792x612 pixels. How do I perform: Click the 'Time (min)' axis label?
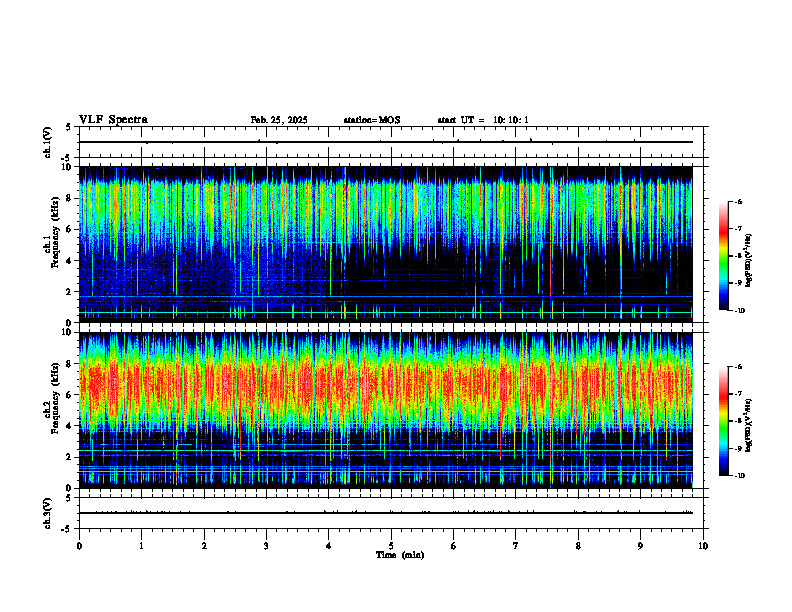pos(400,555)
